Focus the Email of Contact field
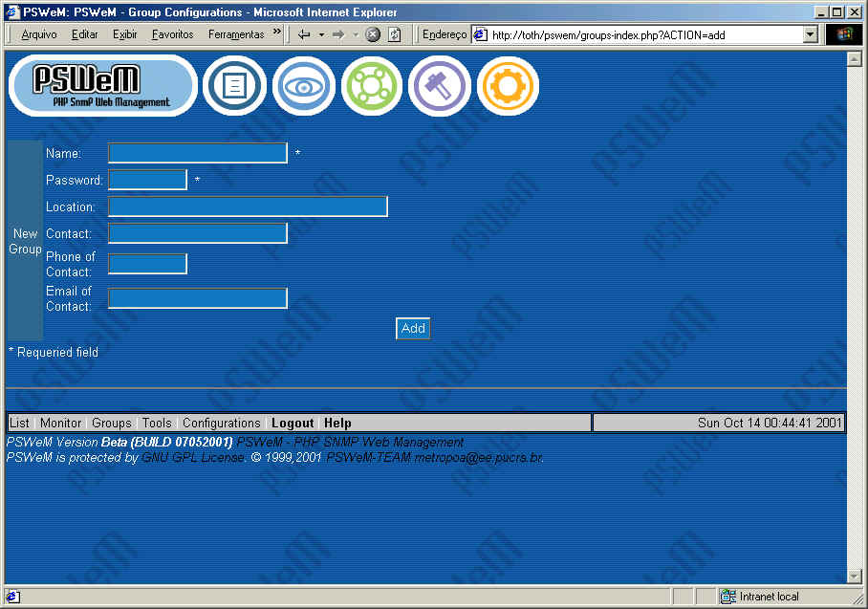868x609 pixels. (x=198, y=298)
